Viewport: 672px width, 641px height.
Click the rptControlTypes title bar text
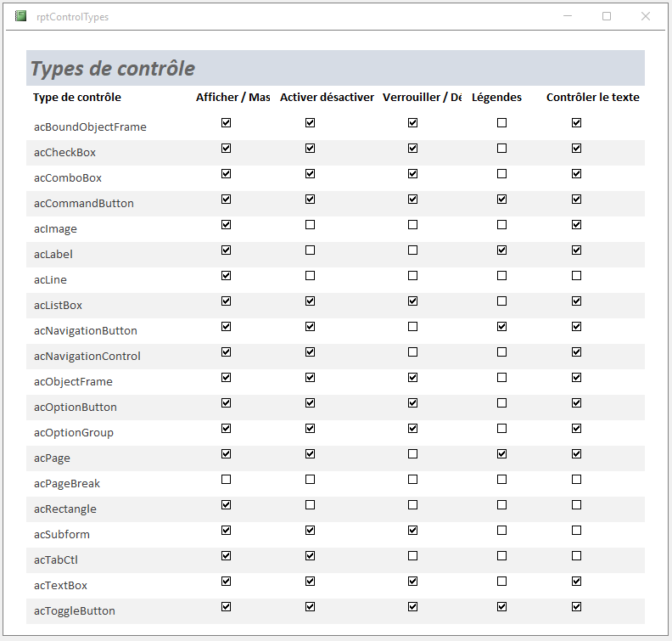point(72,17)
